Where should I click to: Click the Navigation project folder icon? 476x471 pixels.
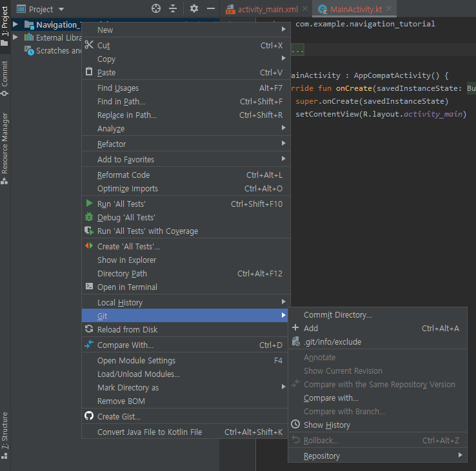29,25
